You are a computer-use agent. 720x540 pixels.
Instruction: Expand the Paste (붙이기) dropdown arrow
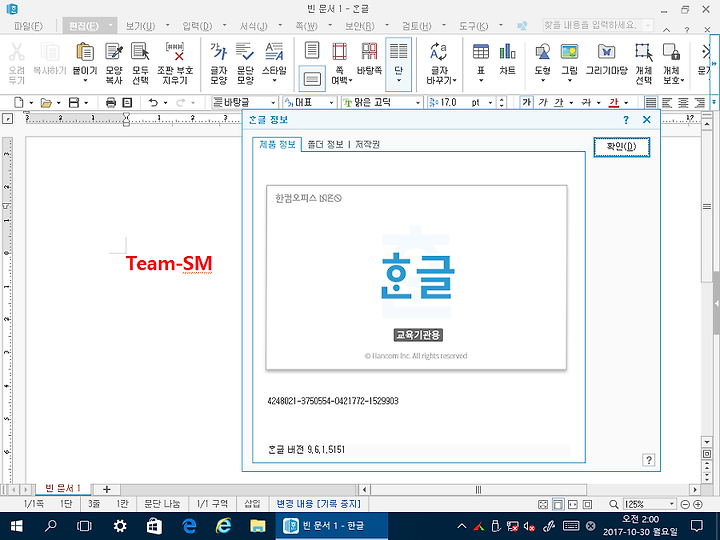click(x=85, y=81)
